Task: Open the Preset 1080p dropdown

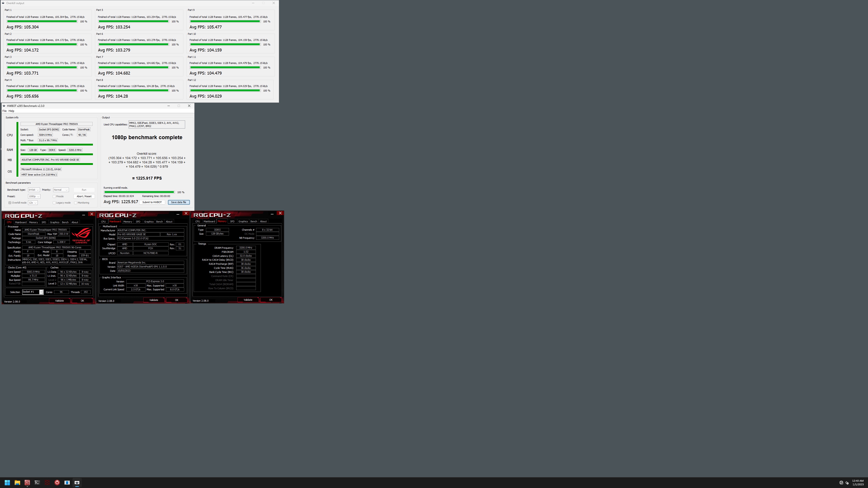Action: tap(34, 196)
